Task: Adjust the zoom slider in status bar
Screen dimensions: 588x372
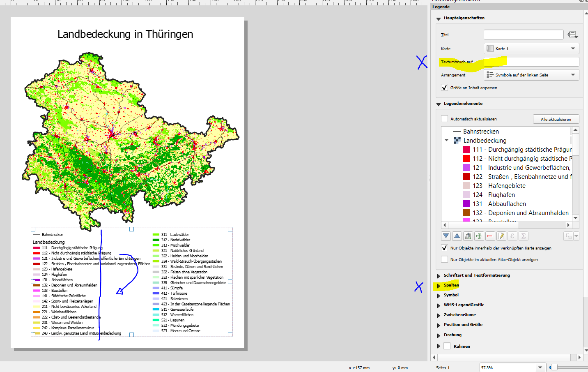Action: click(554, 367)
